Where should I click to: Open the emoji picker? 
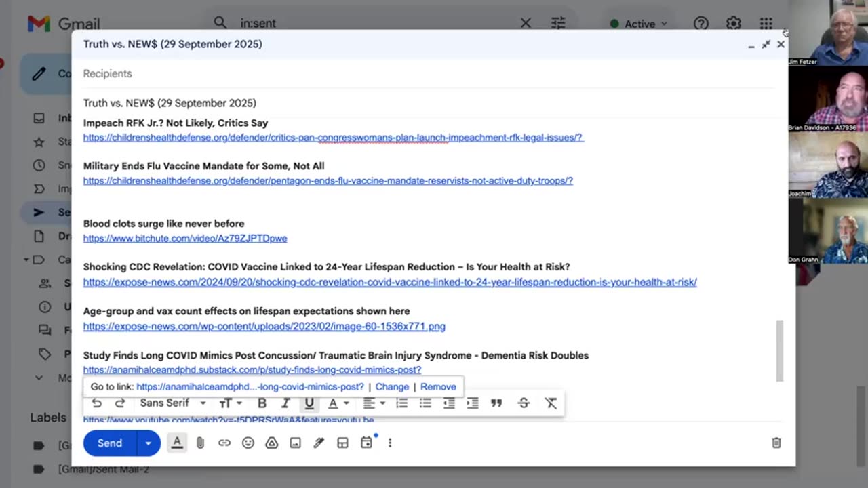[248, 443]
